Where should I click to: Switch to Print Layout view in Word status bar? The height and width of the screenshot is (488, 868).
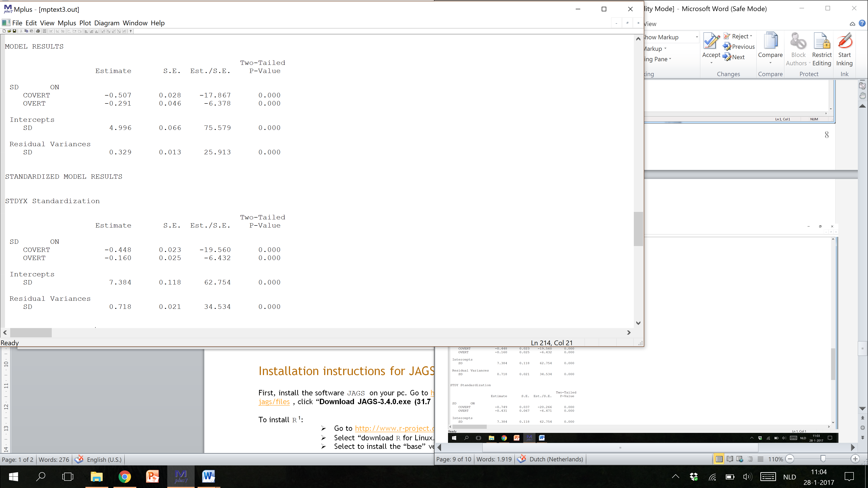click(719, 459)
